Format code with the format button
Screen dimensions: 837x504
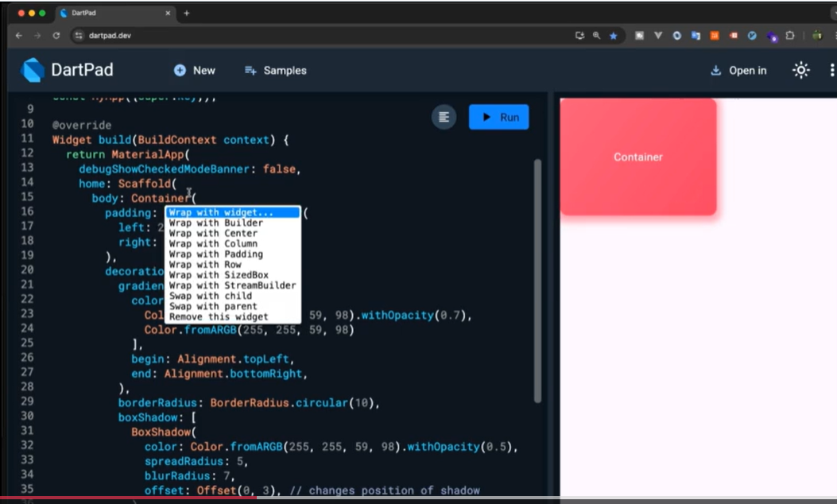pos(444,117)
